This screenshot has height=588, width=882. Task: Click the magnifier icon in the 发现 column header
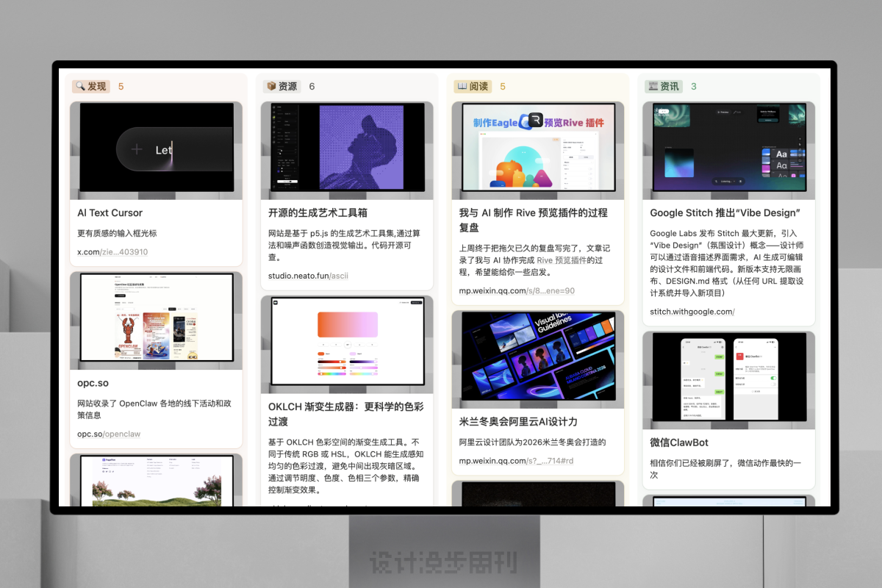click(x=80, y=87)
